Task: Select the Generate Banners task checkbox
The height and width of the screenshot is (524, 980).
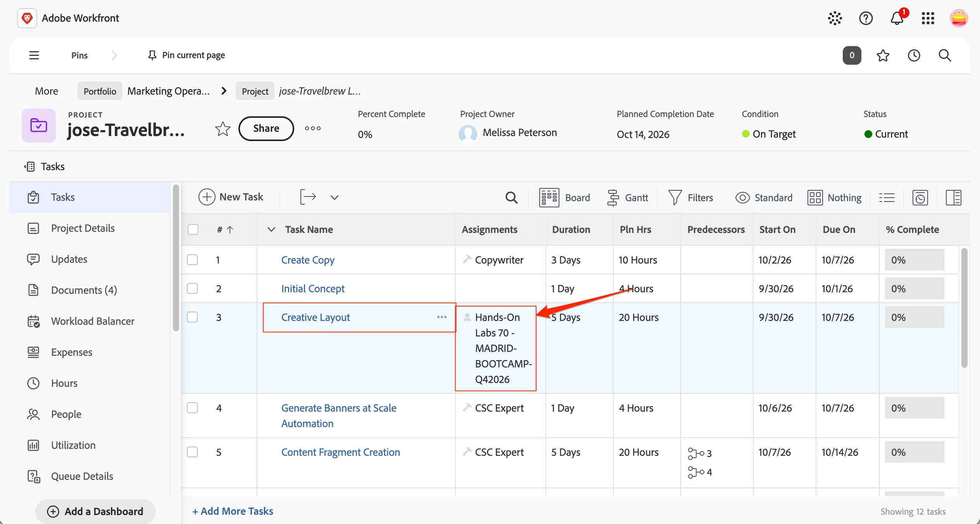Action: (x=192, y=408)
